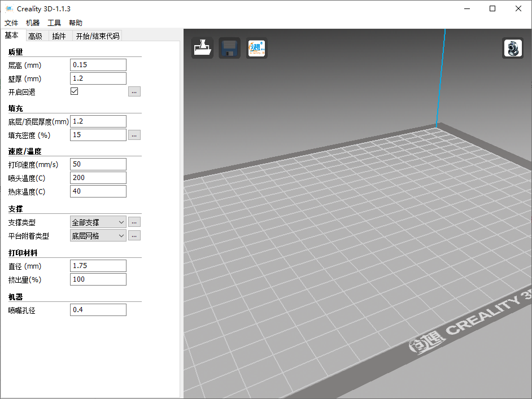This screenshot has width=532, height=399.
Task: Click the ... button beside 平台附着类型
Action: [134, 236]
